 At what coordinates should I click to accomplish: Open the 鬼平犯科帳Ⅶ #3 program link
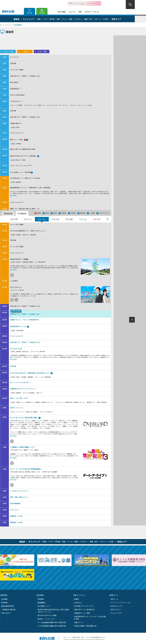point(18,326)
